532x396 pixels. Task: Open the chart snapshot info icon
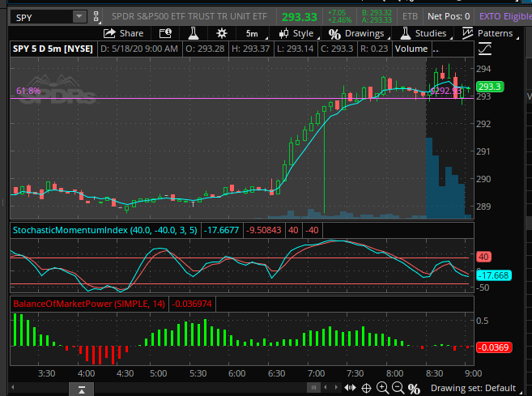tap(165, 33)
